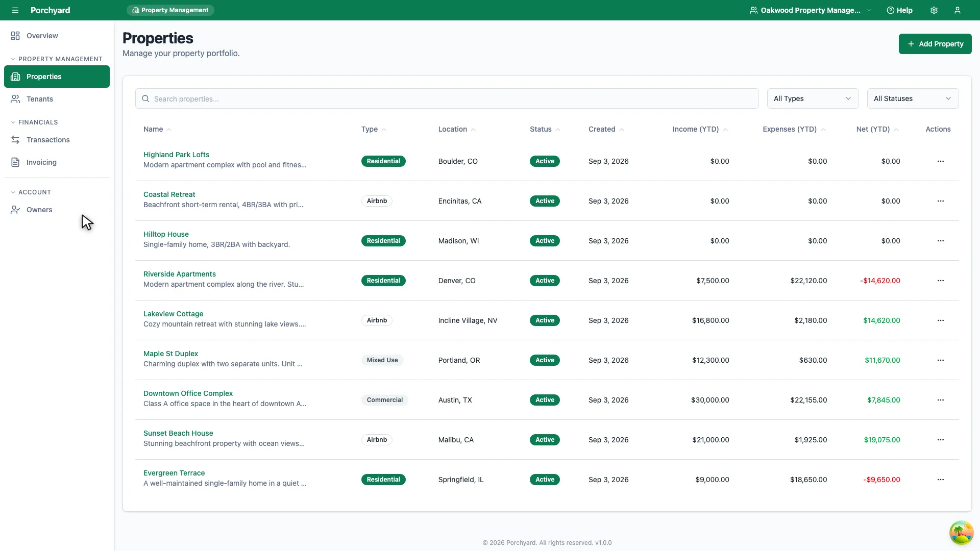980x551 pixels.
Task: Open Tenants in the sidebar
Action: 57,99
